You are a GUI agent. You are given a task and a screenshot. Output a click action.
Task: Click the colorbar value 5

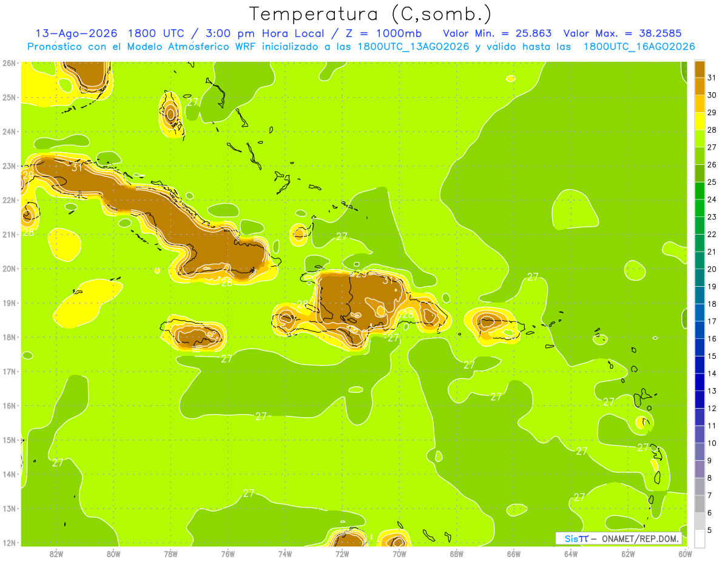[710, 530]
